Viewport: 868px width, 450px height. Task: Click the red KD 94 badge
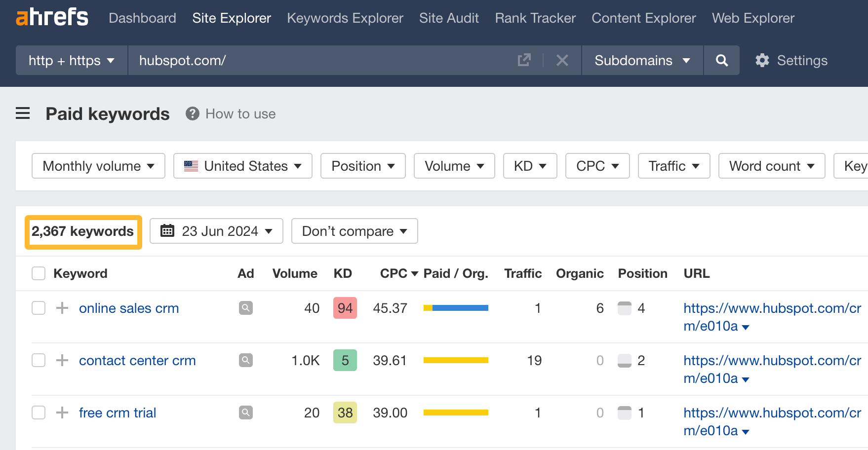[345, 308]
